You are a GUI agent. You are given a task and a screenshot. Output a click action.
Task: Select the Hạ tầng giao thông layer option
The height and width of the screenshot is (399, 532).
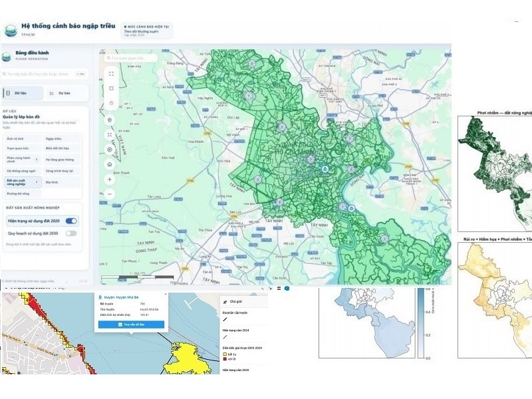[62, 160]
